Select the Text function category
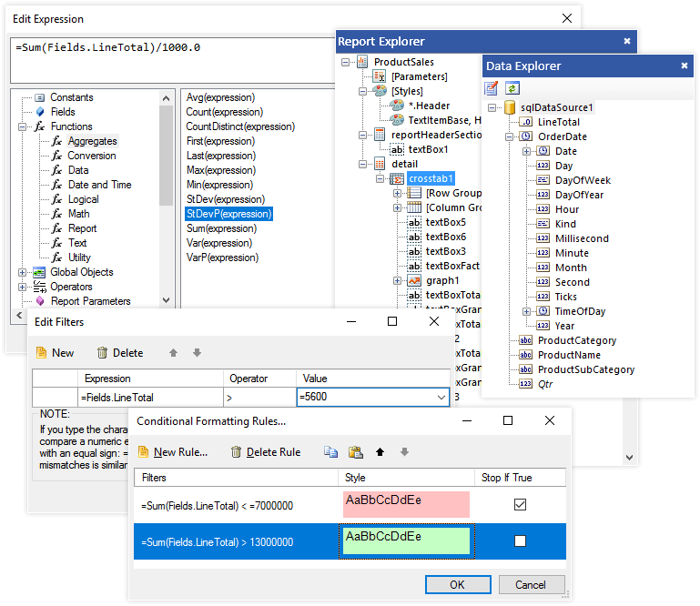The image size is (700, 606). (x=77, y=243)
